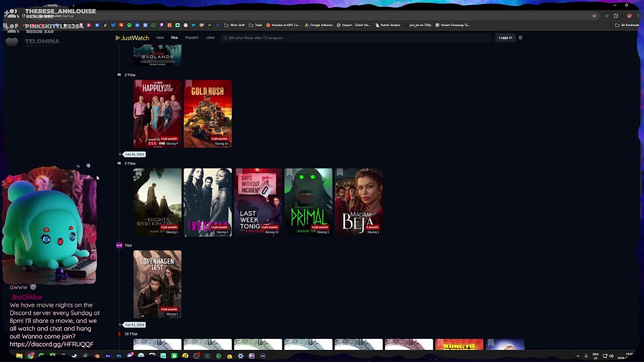Image resolution: width=644 pixels, height=362 pixels.
Task: Open the Work Stuff bookmarks folder
Action: point(234,25)
